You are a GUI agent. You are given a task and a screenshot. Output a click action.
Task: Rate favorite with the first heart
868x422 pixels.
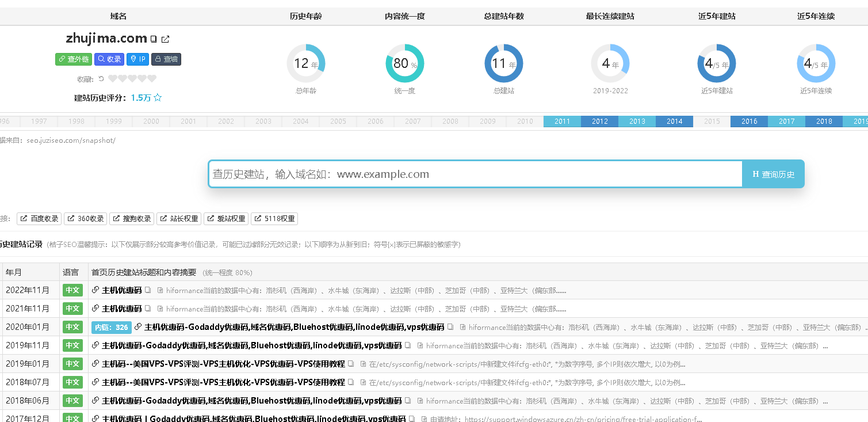[113, 79]
